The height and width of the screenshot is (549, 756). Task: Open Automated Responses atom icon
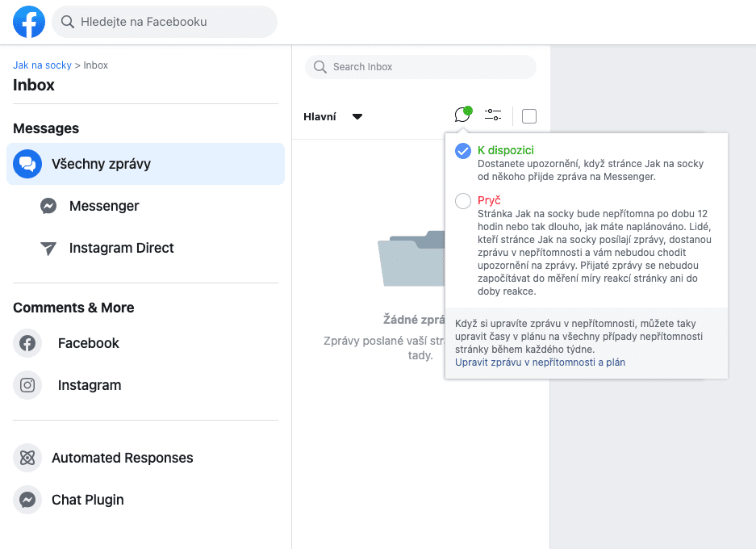27,458
